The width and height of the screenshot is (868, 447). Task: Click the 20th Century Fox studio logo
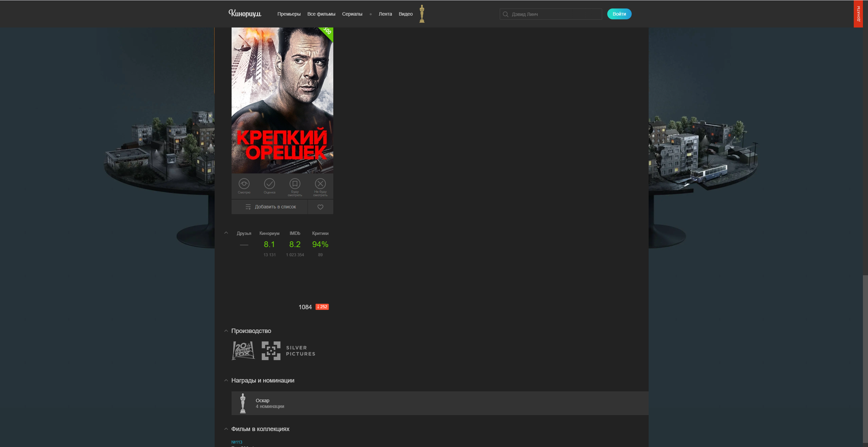[x=243, y=351]
